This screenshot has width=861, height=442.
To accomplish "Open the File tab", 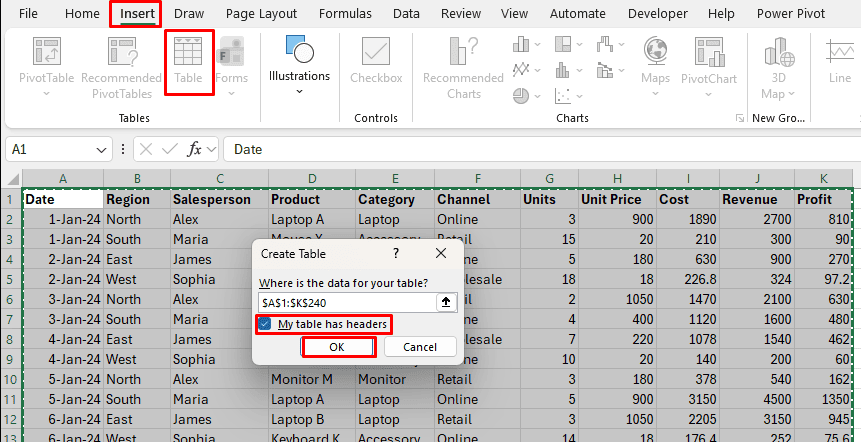I will pyautogui.click(x=28, y=14).
